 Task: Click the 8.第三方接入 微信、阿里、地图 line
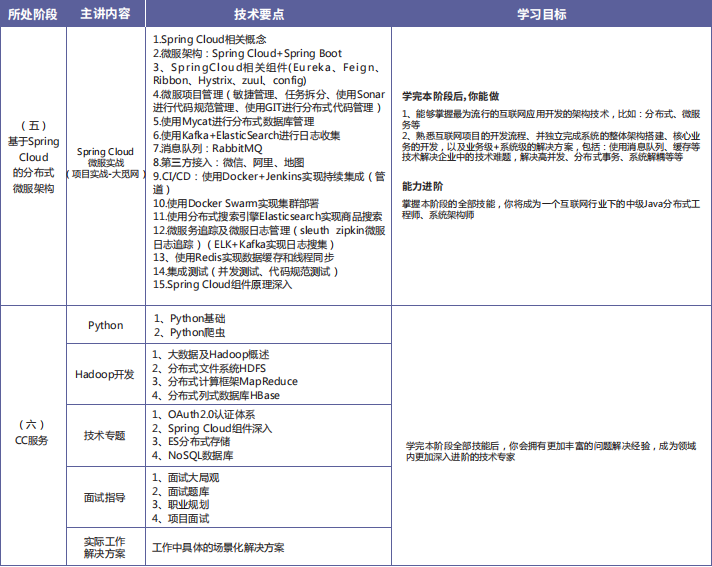coord(228,163)
